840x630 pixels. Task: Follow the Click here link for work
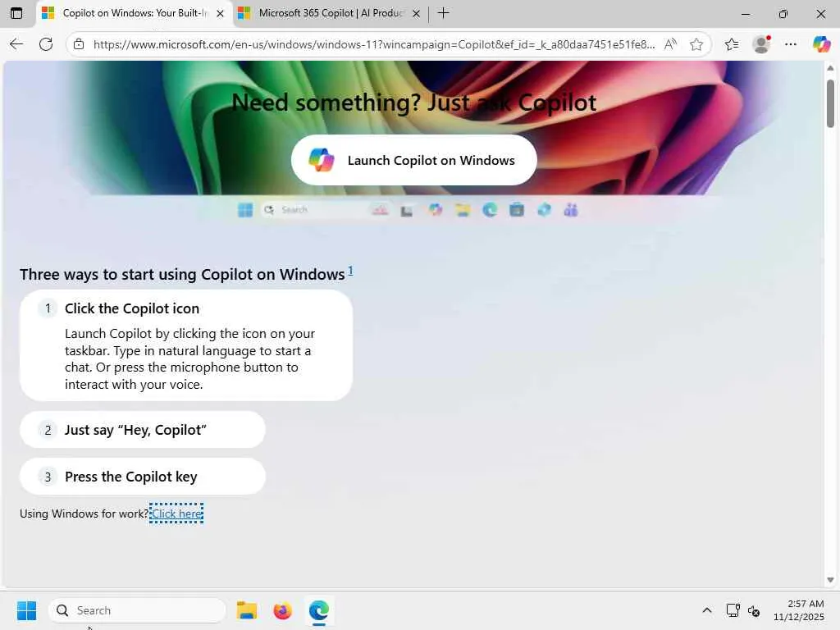(x=177, y=514)
